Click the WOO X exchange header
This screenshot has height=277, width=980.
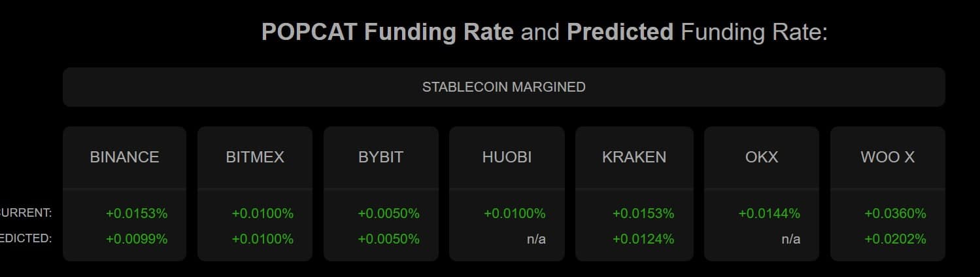coord(887,157)
